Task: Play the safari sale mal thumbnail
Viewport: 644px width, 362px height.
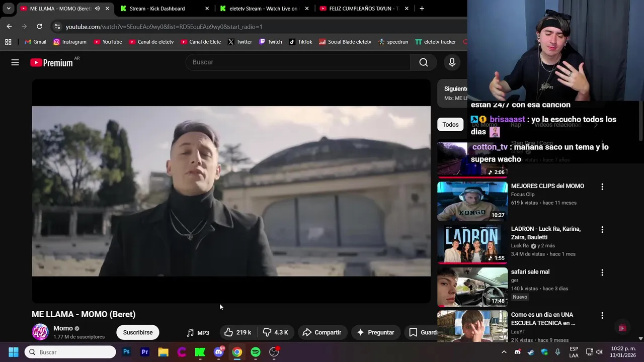Action: point(472,287)
